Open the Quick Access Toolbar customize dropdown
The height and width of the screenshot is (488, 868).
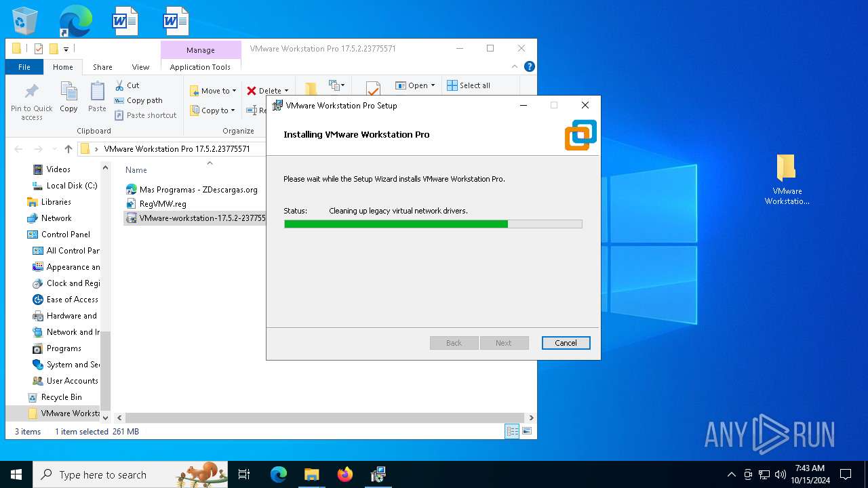pyautogui.click(x=66, y=49)
